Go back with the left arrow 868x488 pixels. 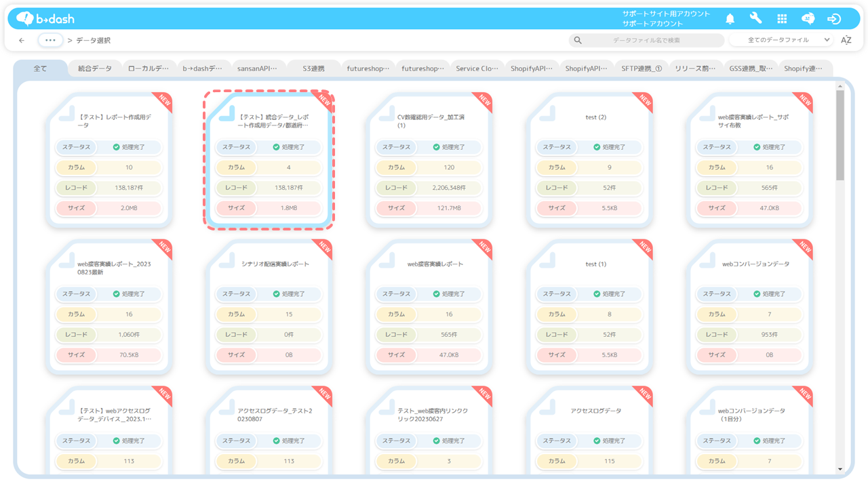pos(22,41)
